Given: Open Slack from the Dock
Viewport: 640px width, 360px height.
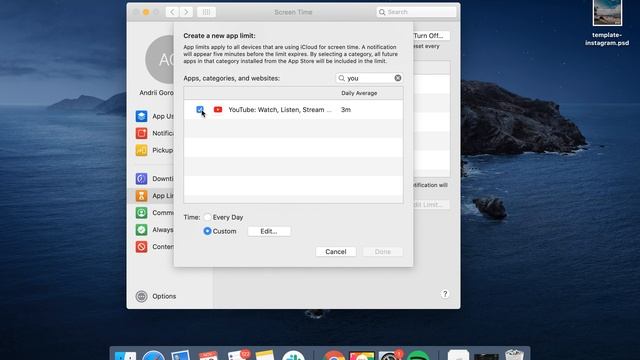Looking at the screenshot, I should tap(293, 355).
